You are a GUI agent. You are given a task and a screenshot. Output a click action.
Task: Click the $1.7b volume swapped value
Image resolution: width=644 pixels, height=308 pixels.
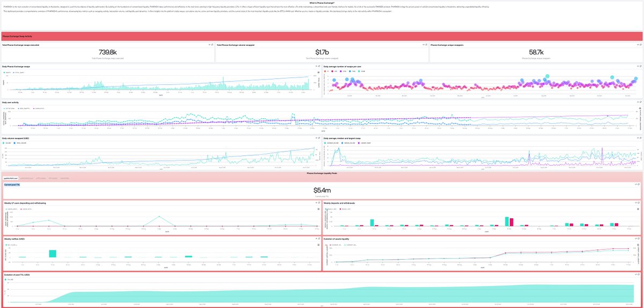tap(322, 52)
